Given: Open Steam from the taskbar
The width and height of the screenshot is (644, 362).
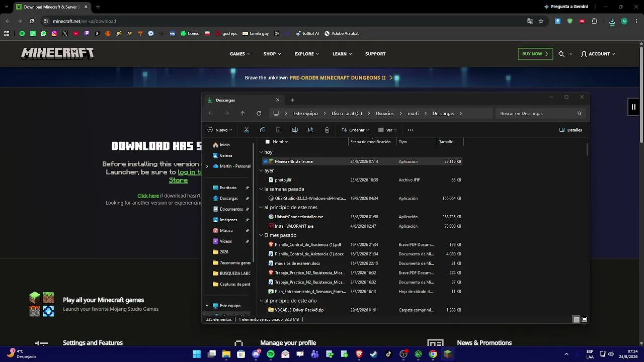Looking at the screenshot, I should click(374, 354).
